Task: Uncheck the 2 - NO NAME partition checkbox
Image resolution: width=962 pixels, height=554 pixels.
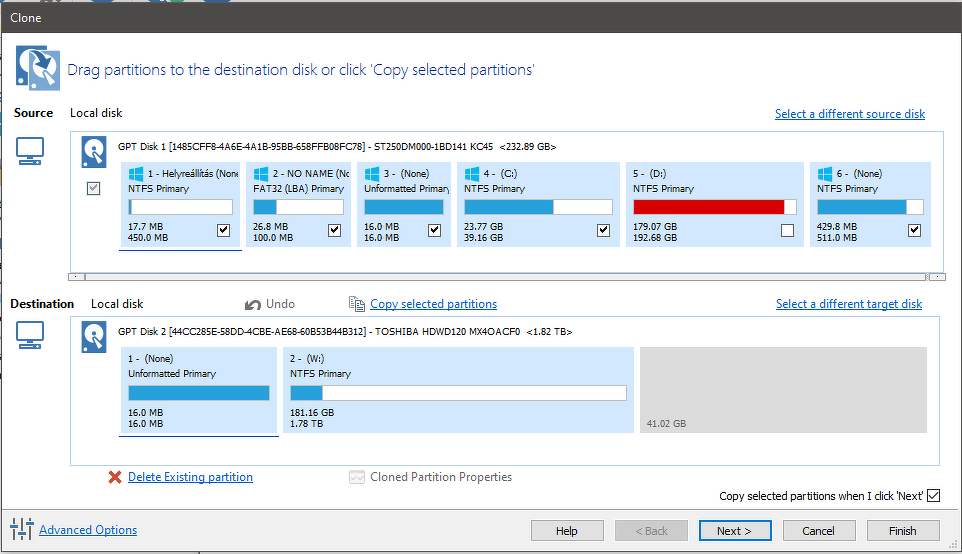Action: coord(334,230)
